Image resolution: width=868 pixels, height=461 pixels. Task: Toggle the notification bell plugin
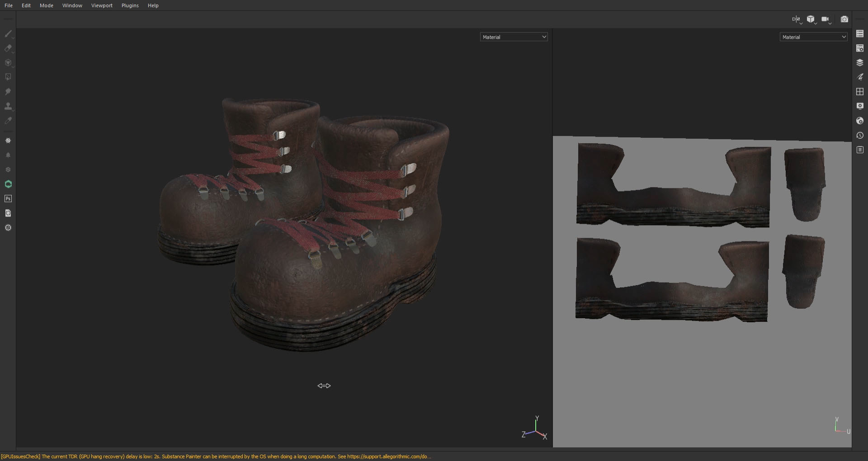click(x=8, y=155)
